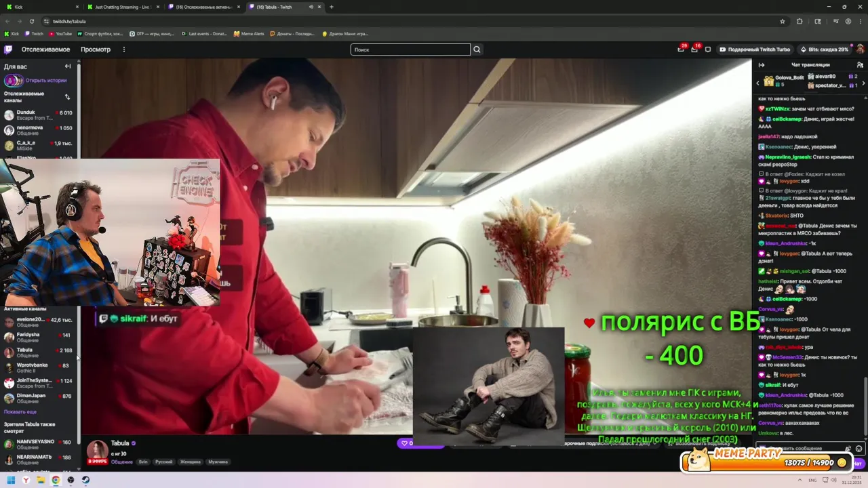Click the chat scrollbar
The width and height of the screenshot is (868, 488).
(865, 407)
